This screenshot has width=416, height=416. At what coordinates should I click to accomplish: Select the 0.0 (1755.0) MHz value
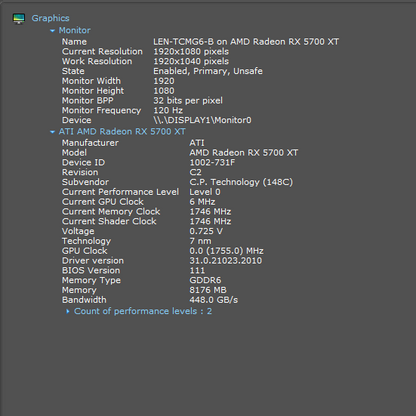pyautogui.click(x=226, y=251)
